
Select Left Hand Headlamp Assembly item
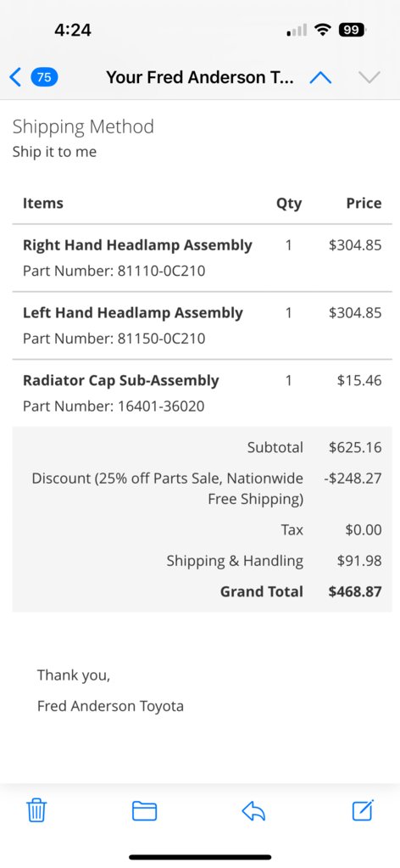point(133,313)
